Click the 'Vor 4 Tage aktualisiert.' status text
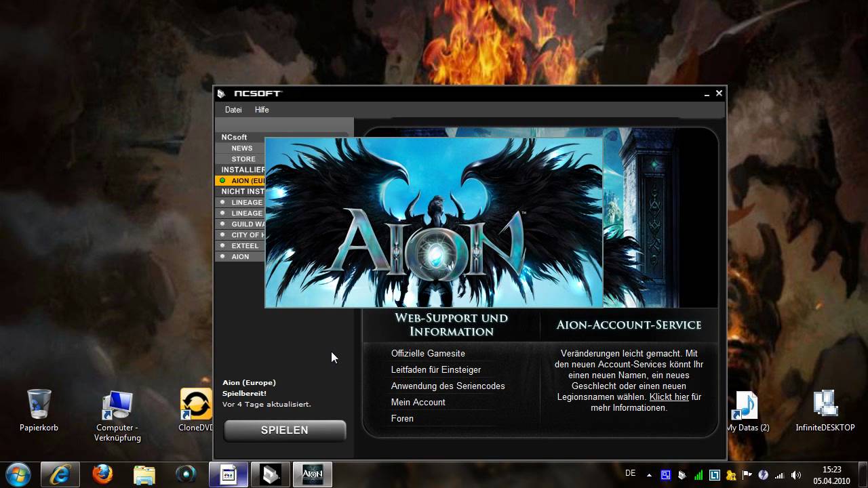The height and width of the screenshot is (488, 868). [x=267, y=404]
